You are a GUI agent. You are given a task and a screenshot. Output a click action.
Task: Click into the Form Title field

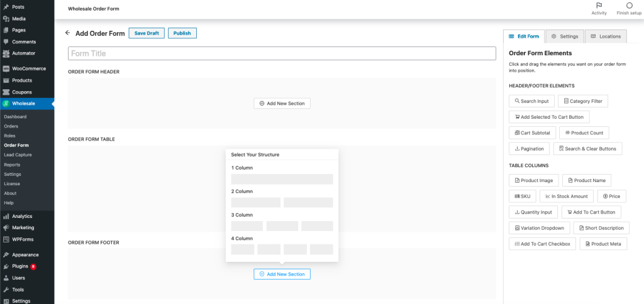pyautogui.click(x=282, y=54)
